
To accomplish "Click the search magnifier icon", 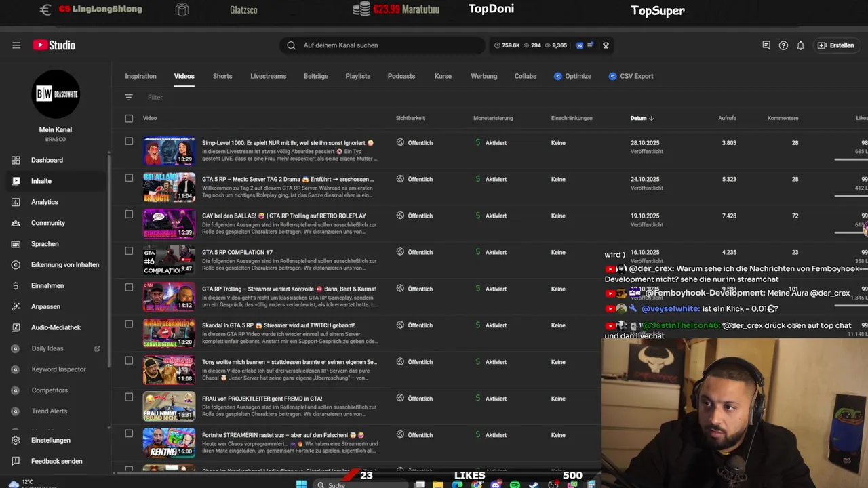I will click(x=291, y=45).
